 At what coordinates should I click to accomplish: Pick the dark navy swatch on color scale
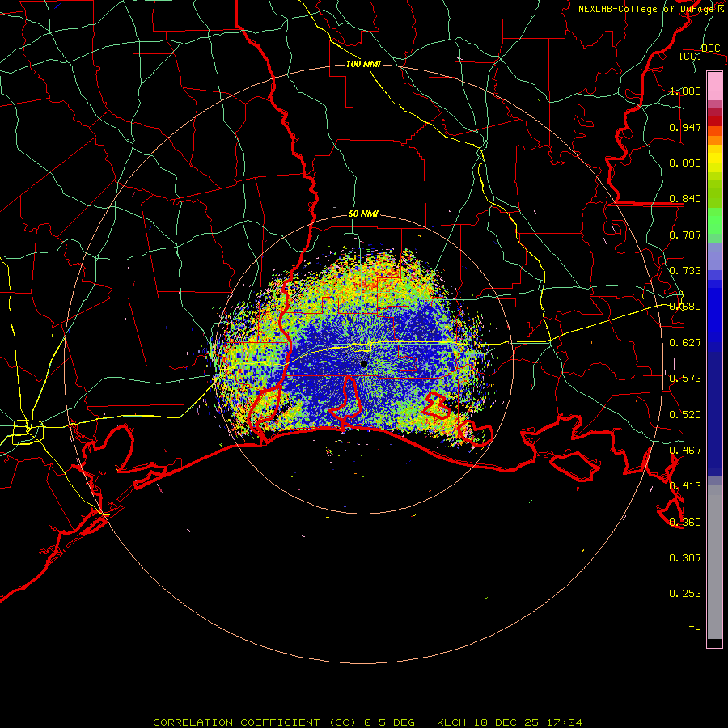(x=714, y=413)
